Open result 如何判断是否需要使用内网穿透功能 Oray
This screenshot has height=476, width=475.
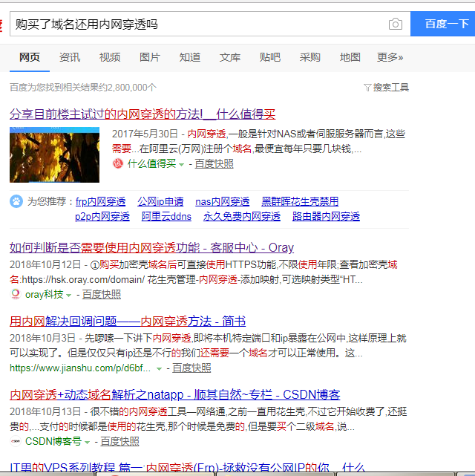tap(151, 248)
